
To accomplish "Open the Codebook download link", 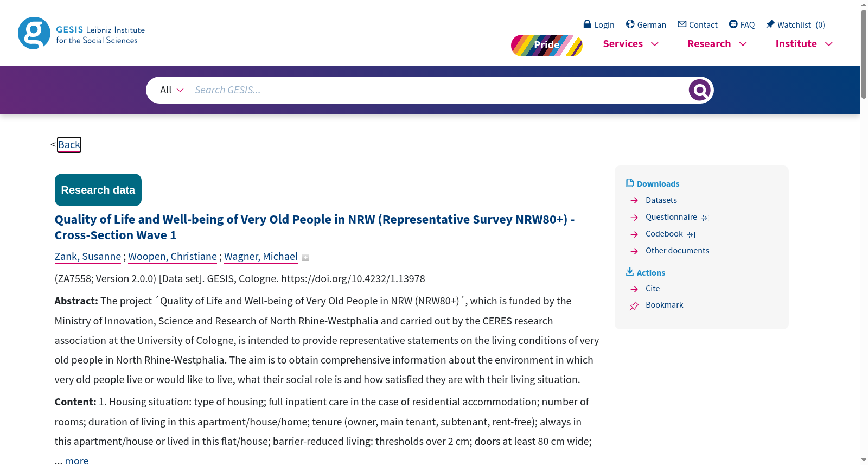I will tap(664, 234).
